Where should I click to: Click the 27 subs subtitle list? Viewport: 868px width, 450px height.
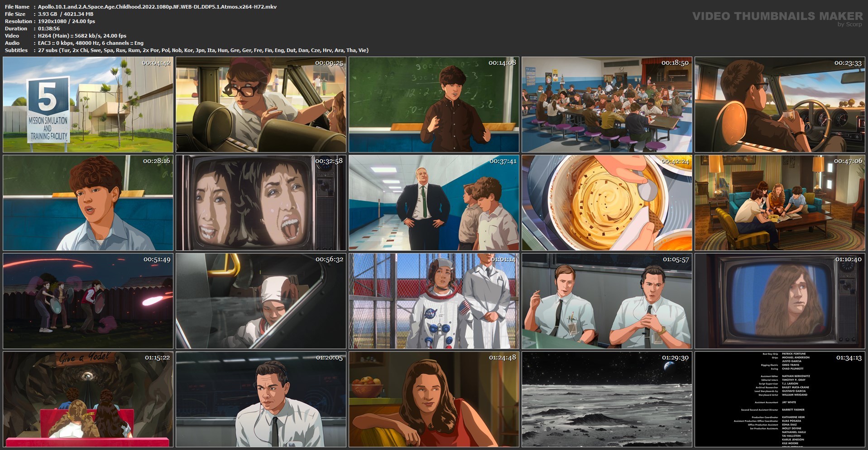[203, 50]
